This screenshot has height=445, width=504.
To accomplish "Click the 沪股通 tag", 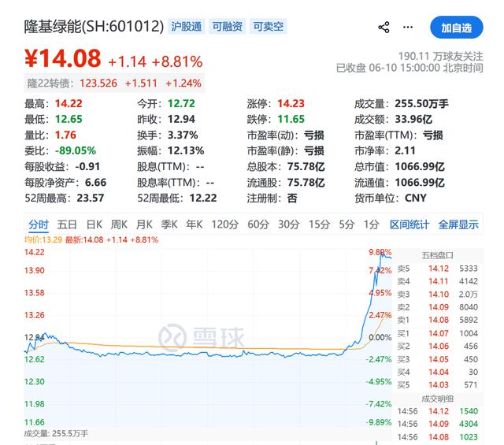I will click(187, 26).
